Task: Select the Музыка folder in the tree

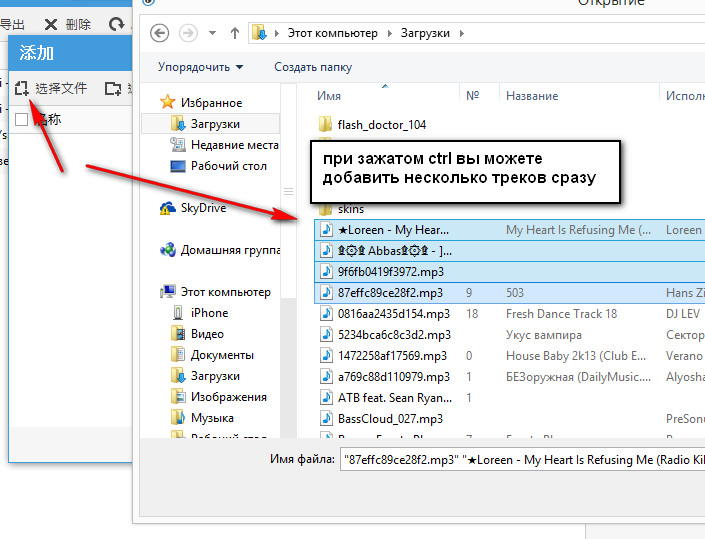Action: [x=212, y=418]
